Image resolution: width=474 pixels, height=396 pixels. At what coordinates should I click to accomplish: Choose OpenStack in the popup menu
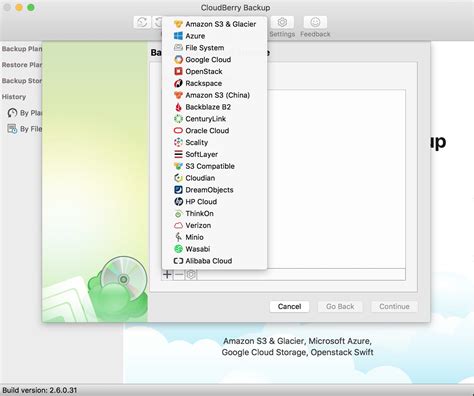coord(214,71)
